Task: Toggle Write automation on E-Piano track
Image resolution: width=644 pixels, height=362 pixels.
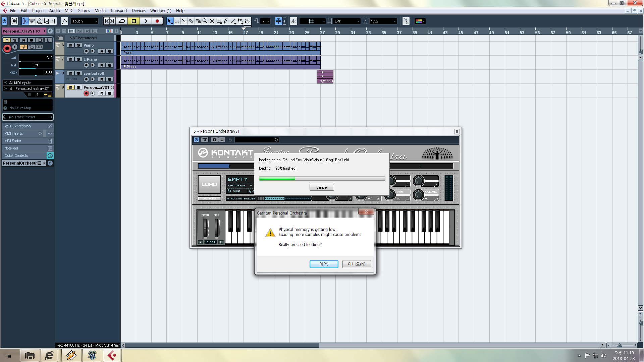Action: pyautogui.click(x=109, y=65)
